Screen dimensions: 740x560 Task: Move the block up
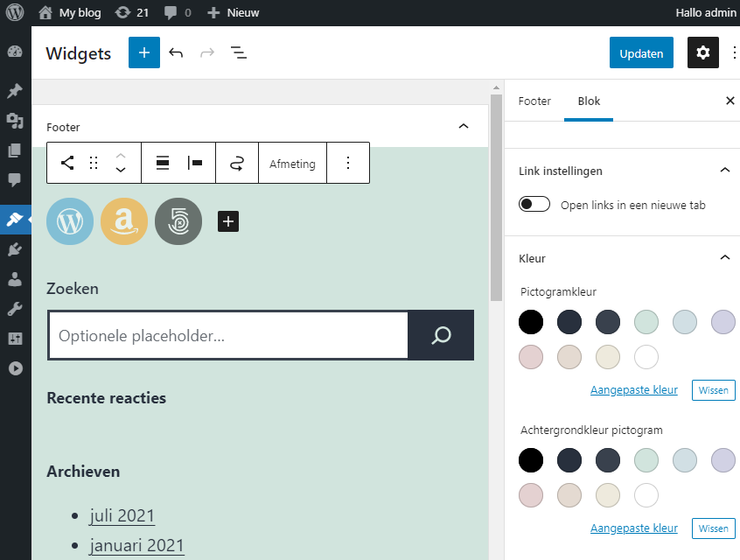click(121, 156)
